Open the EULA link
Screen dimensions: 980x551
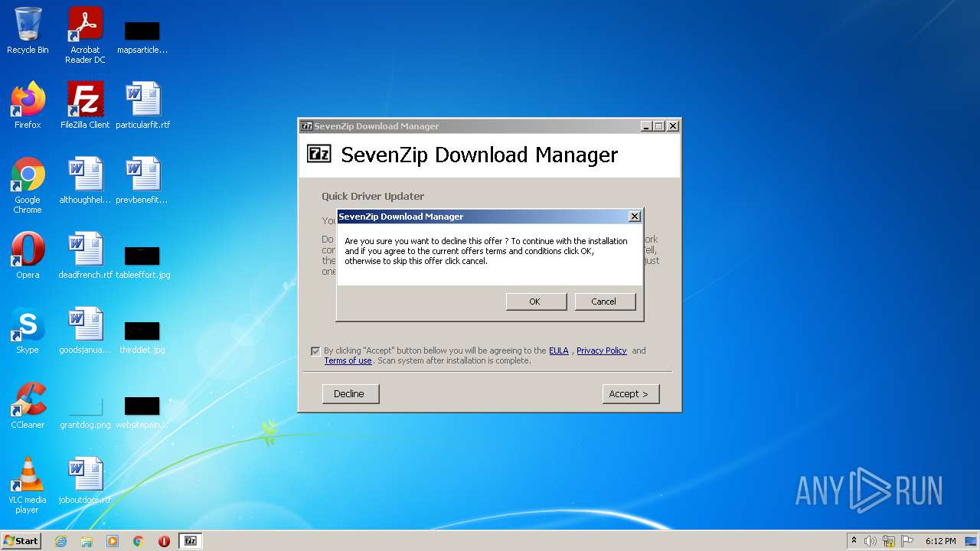tap(559, 350)
